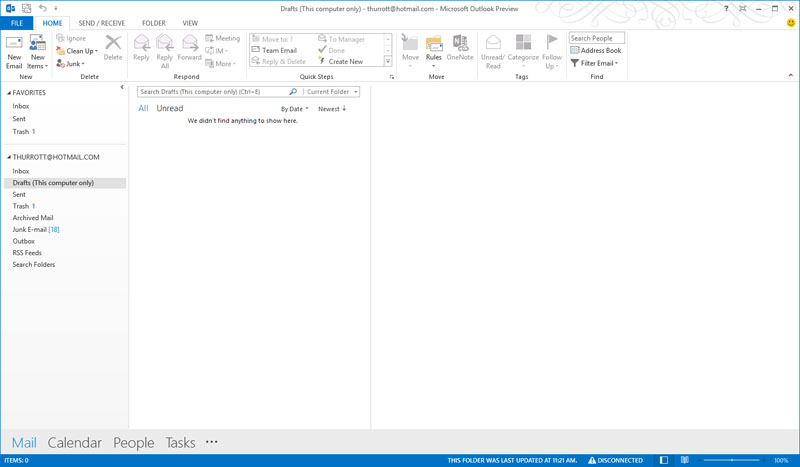Open the By Date sort dropdown
This screenshot has width=800, height=467.
pos(294,109)
